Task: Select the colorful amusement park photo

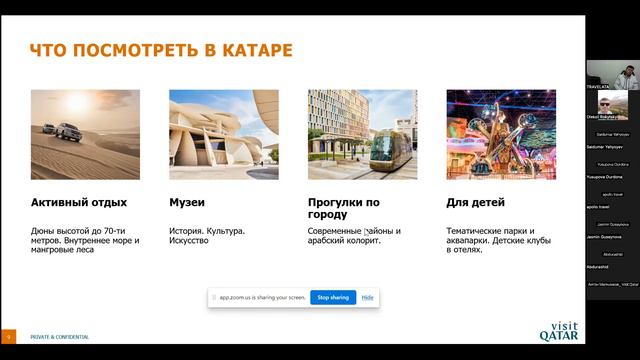Action: click(501, 135)
